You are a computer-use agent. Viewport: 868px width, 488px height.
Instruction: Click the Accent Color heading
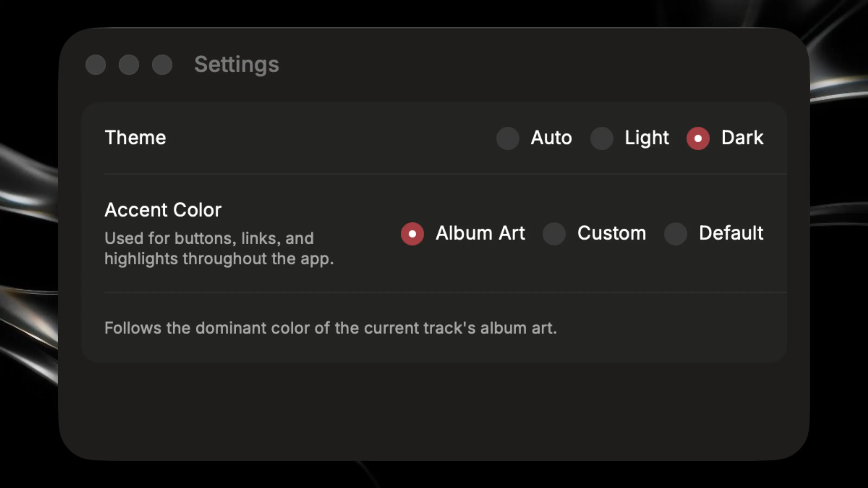click(163, 210)
